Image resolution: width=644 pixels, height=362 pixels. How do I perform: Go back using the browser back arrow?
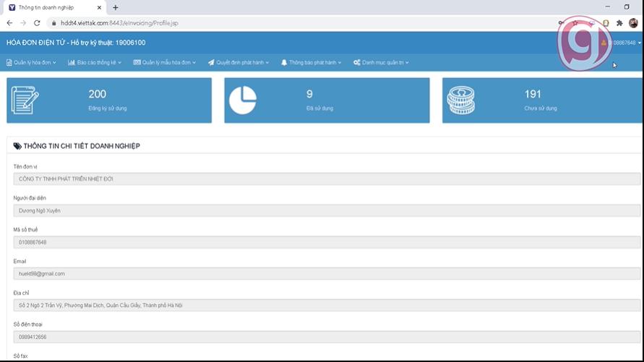click(9, 23)
